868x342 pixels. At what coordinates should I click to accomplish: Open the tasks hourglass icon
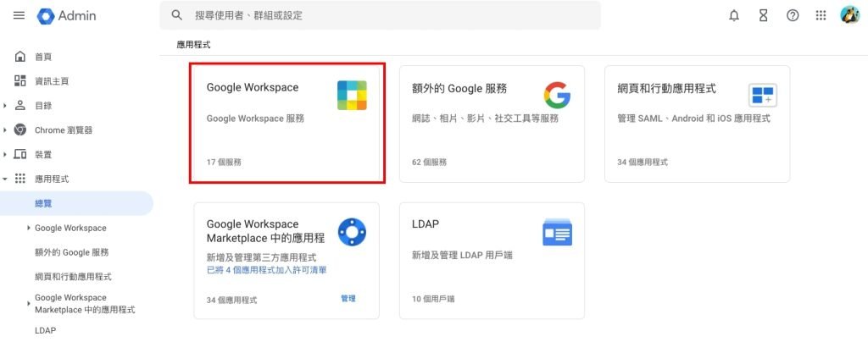[764, 15]
